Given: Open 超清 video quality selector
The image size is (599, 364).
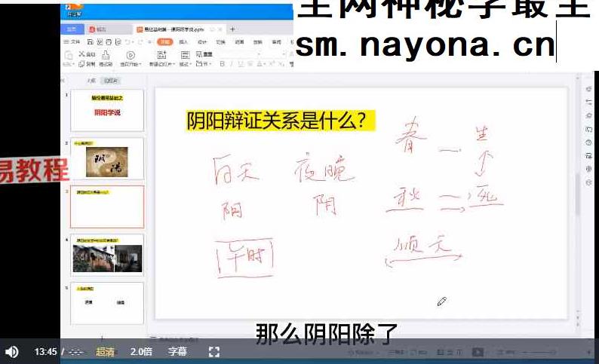Looking at the screenshot, I should click(x=105, y=351).
